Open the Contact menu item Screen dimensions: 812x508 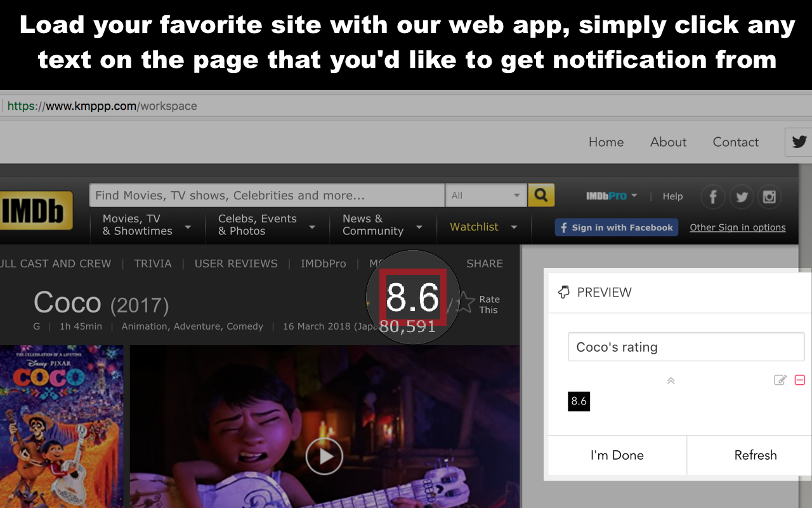(x=736, y=142)
